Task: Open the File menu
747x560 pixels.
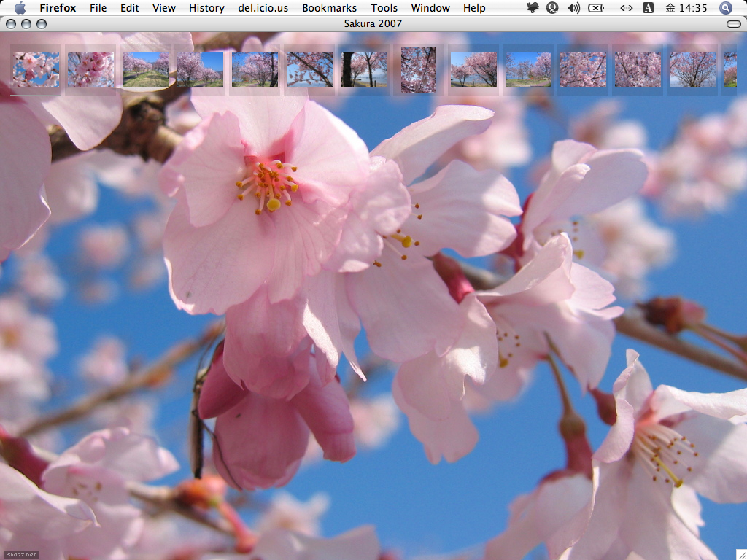Action: coord(98,8)
